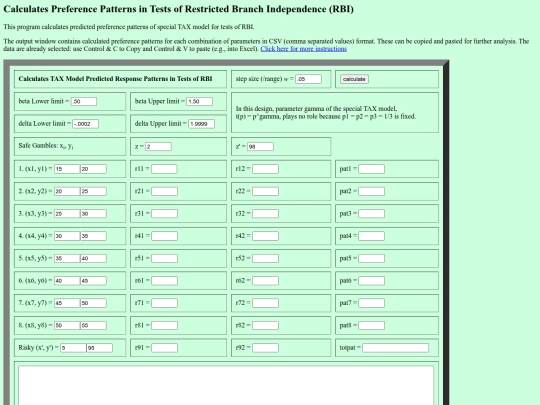Image resolution: width=540 pixels, height=405 pixels.
Task: Click the calculate button
Action: click(x=354, y=79)
